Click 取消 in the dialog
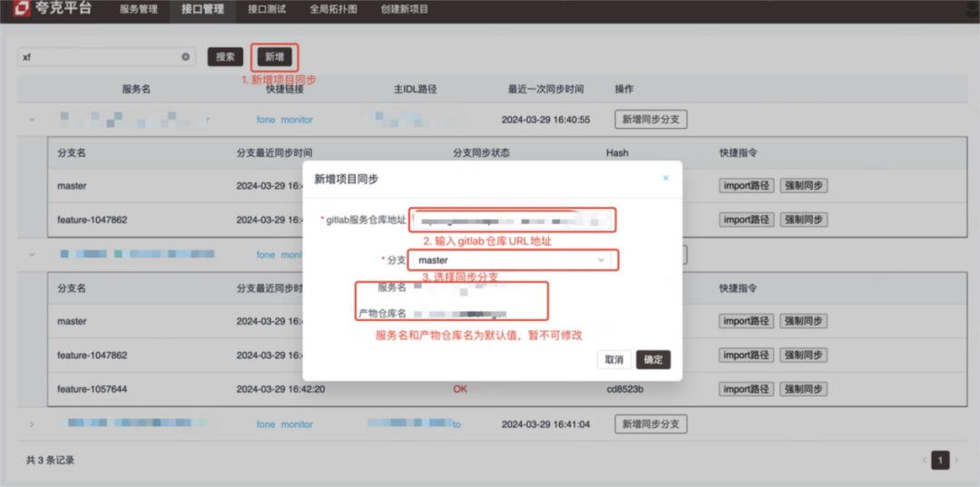 613,360
